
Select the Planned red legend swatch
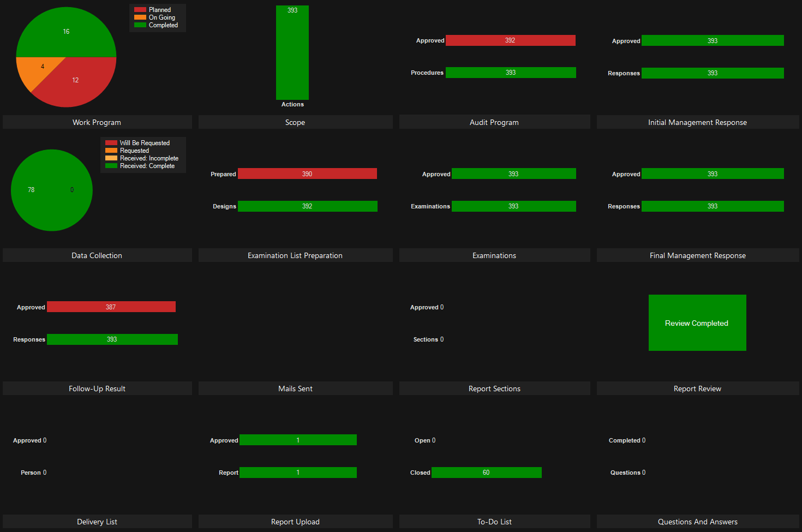(x=140, y=10)
